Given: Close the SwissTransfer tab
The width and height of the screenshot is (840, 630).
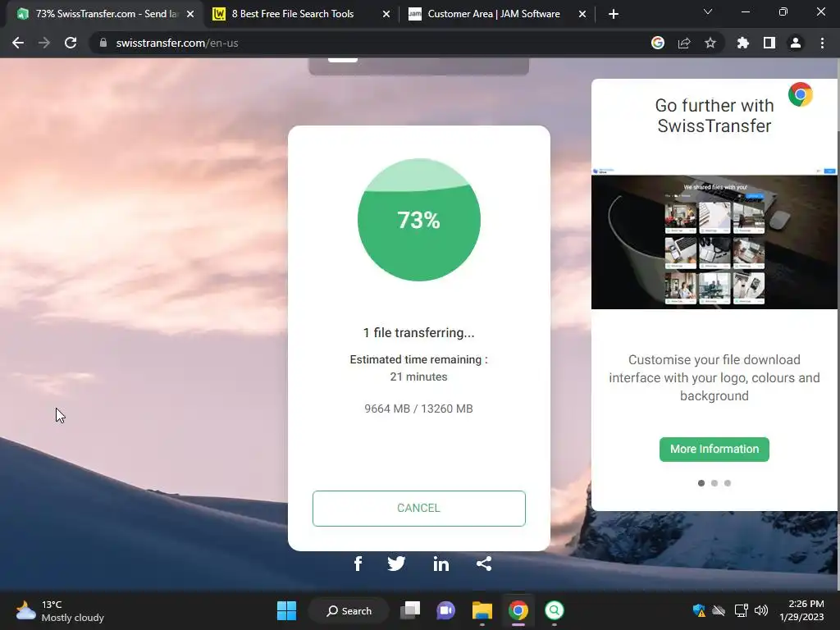Looking at the screenshot, I should tap(190, 14).
